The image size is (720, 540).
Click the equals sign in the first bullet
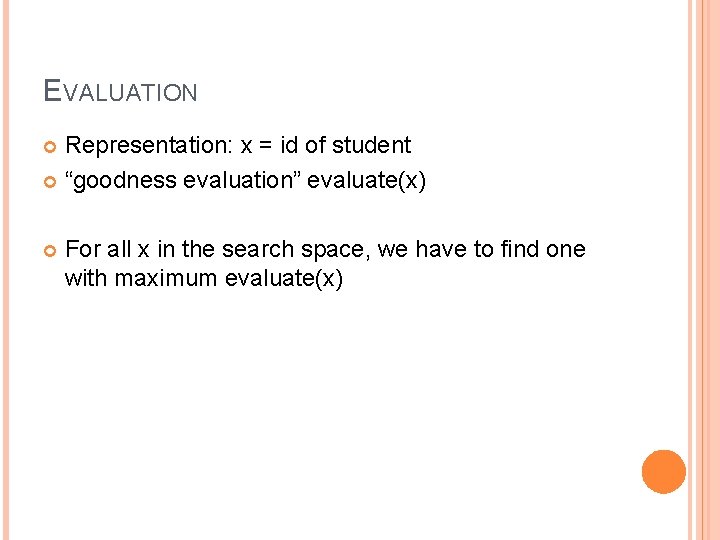pyautogui.click(x=265, y=146)
